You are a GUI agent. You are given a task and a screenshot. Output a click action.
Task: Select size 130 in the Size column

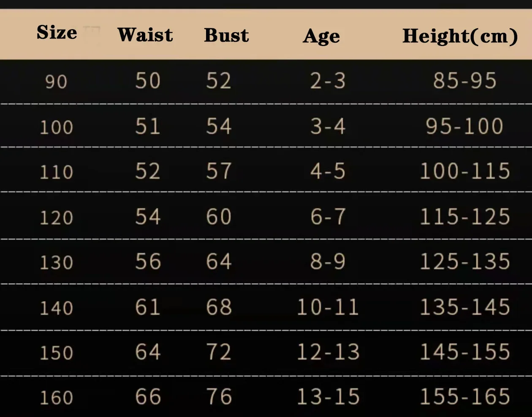click(56, 262)
